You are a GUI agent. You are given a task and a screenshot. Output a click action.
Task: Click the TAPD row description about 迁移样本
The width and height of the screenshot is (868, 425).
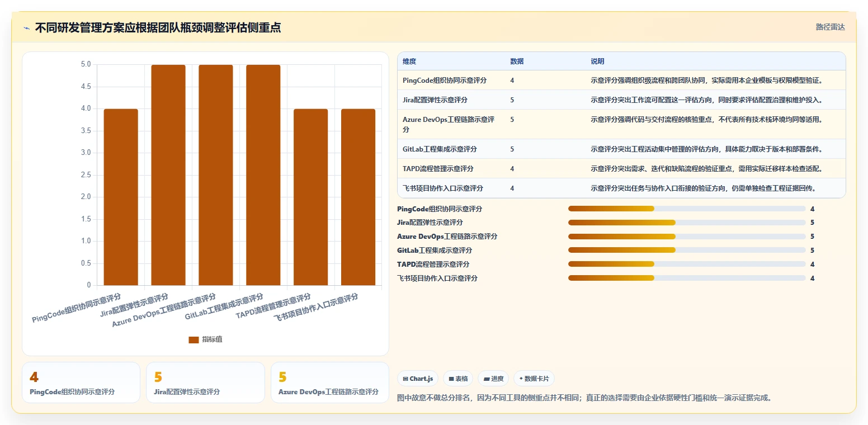pos(706,169)
